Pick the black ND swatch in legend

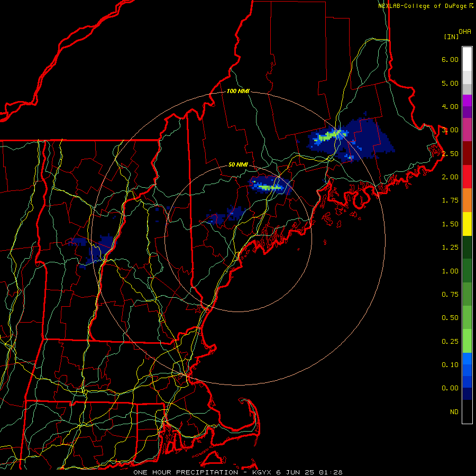pyautogui.click(x=467, y=411)
